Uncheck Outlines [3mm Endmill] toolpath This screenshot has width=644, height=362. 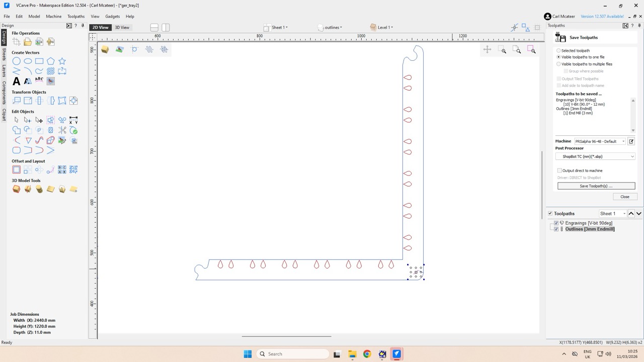[x=556, y=229]
